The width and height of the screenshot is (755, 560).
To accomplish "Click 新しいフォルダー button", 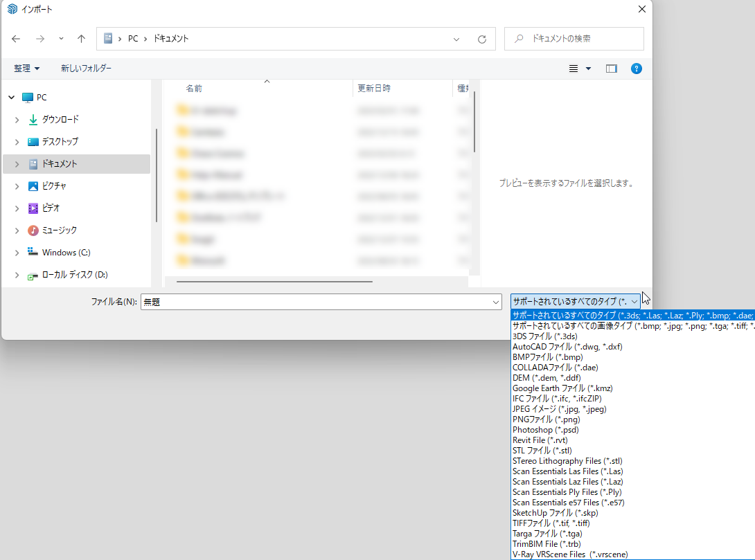I will (x=86, y=69).
